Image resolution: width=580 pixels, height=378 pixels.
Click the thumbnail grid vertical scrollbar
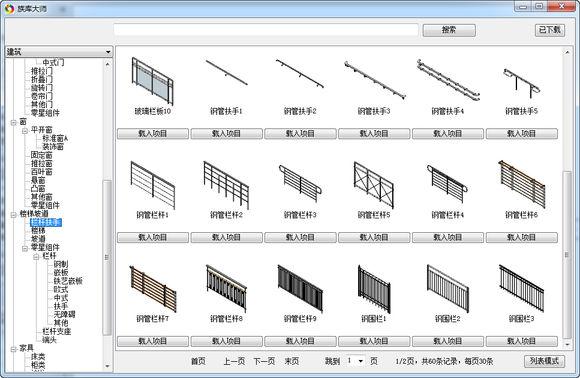567,254
